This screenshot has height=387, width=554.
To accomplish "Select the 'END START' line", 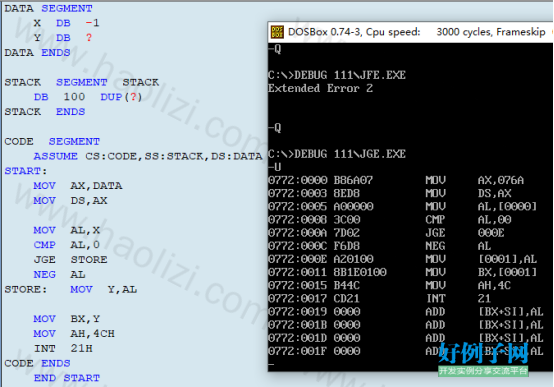I will tap(67, 378).
